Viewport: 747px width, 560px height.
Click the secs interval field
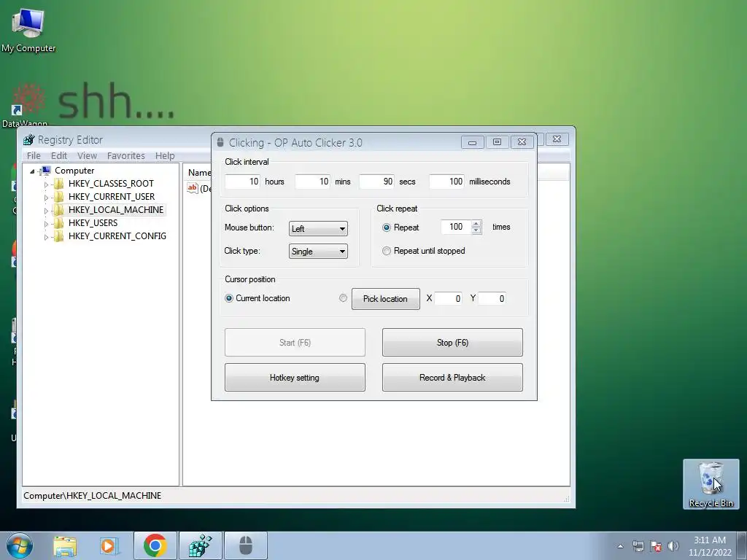click(x=377, y=182)
